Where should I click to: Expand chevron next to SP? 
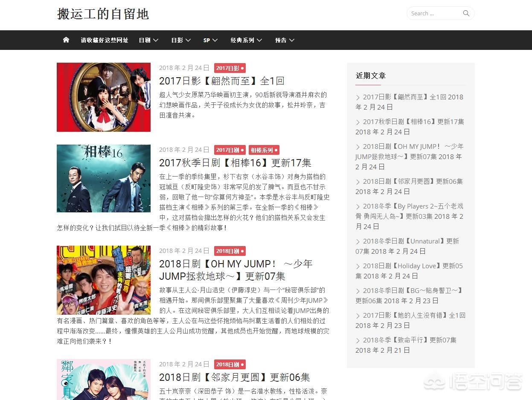[215, 40]
